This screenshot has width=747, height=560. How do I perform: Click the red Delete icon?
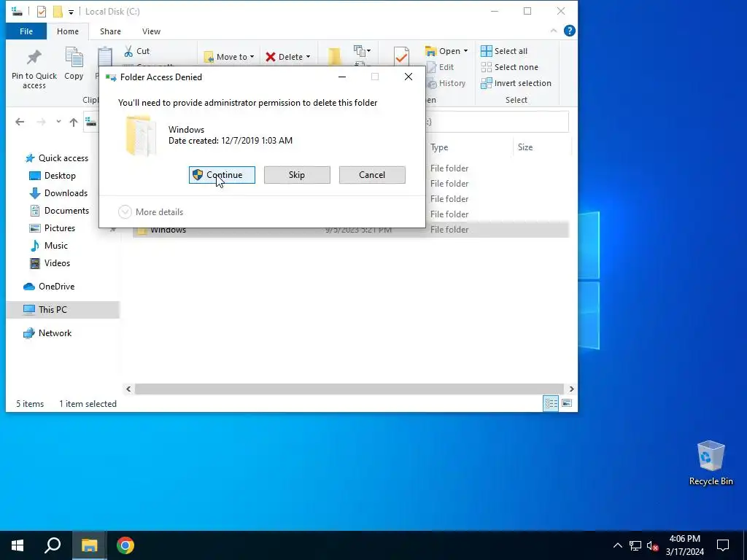[271, 57]
